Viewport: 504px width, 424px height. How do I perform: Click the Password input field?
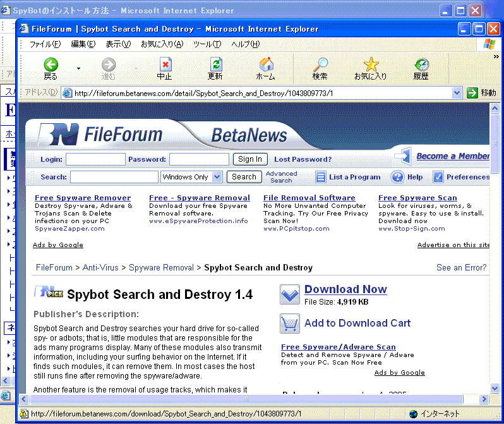pos(199,159)
